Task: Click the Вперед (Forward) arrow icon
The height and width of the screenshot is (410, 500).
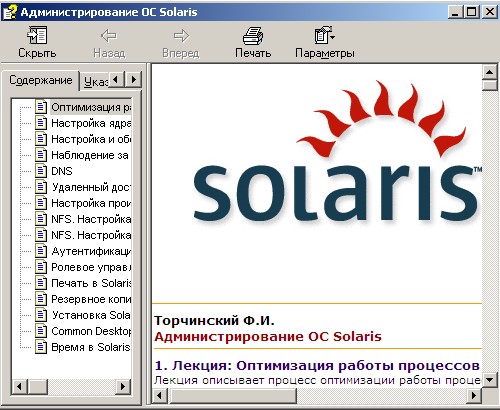Action: (x=181, y=36)
